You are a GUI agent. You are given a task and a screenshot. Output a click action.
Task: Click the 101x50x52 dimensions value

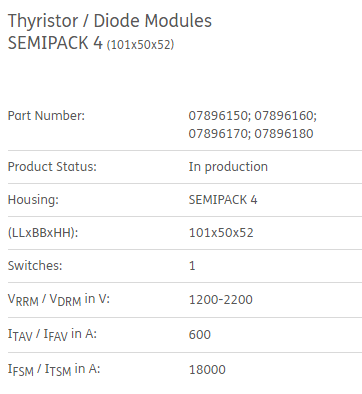point(221,233)
